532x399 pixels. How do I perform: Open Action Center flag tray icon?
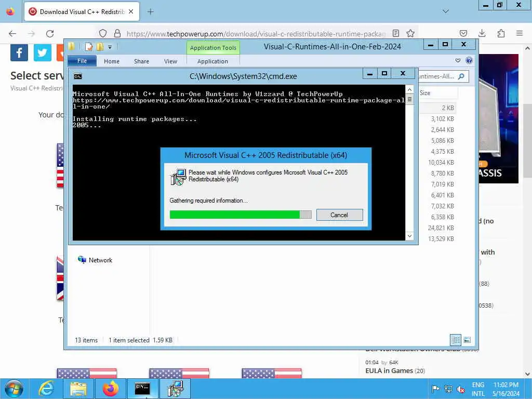pyautogui.click(x=436, y=389)
